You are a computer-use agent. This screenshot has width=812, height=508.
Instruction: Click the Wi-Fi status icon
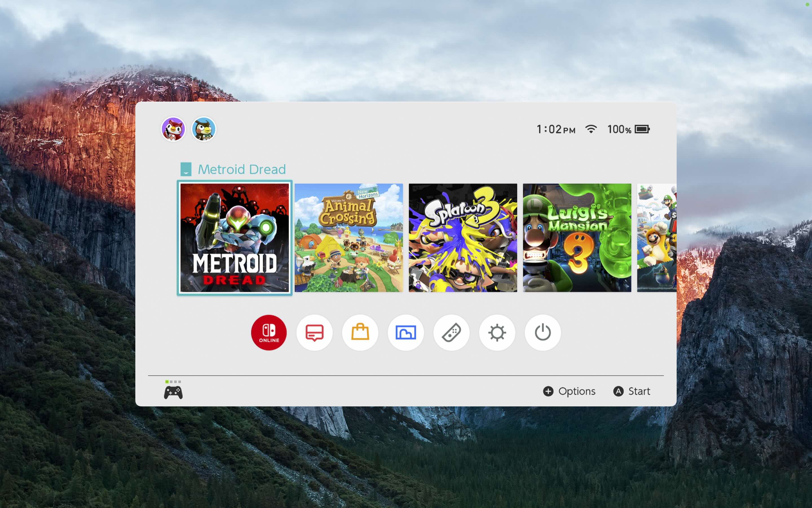[591, 129]
